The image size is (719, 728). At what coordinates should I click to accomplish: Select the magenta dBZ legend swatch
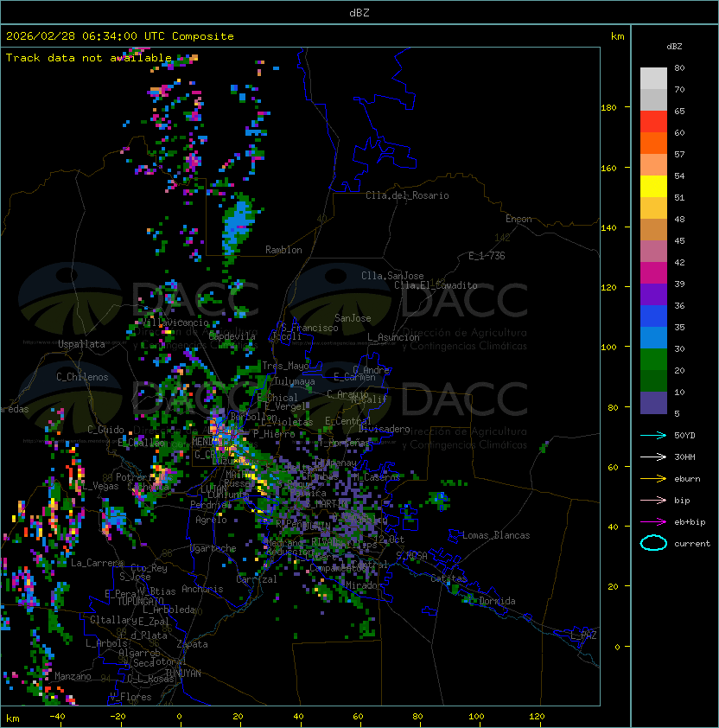653,273
